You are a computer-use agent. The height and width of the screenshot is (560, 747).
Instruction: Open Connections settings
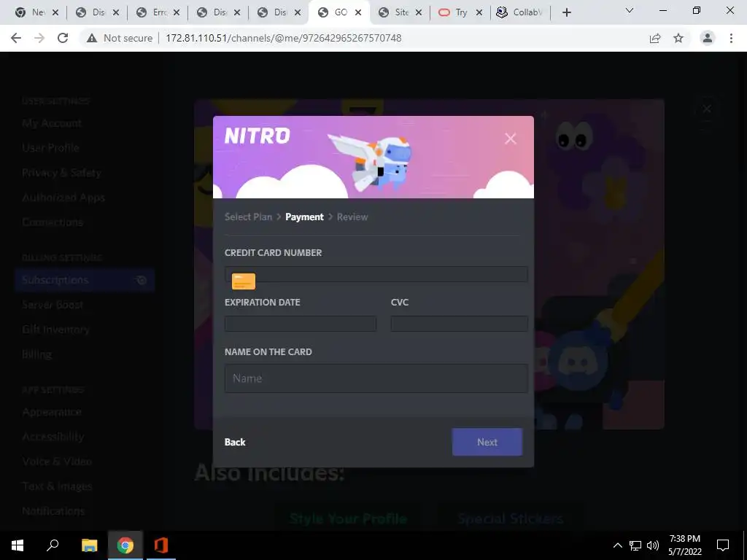tap(53, 222)
